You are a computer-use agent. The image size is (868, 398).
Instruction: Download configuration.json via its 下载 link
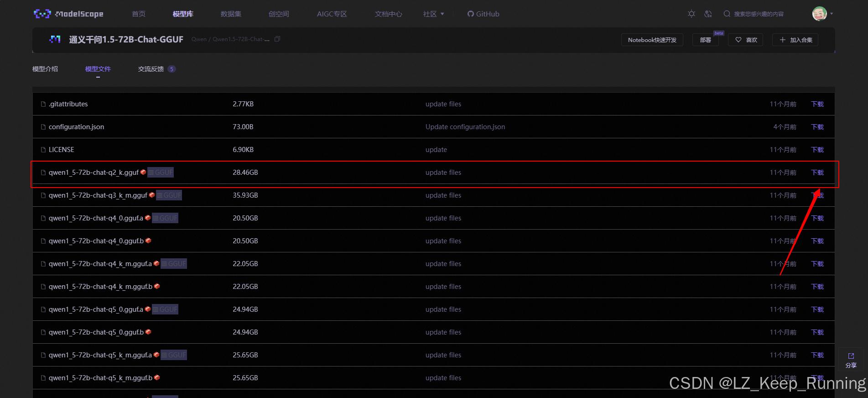(817, 127)
